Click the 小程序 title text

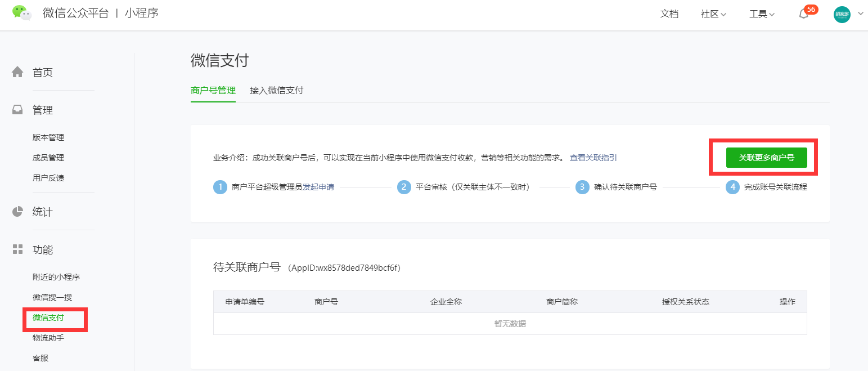[x=142, y=13]
